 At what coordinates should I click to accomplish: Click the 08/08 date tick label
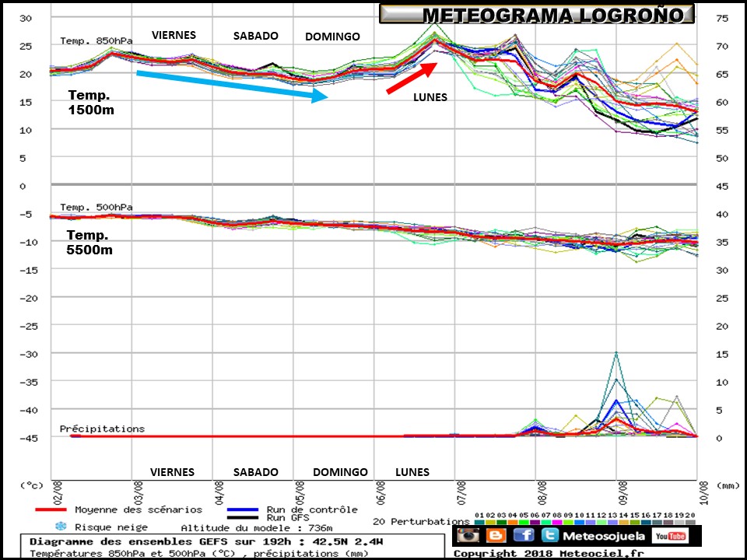542,493
